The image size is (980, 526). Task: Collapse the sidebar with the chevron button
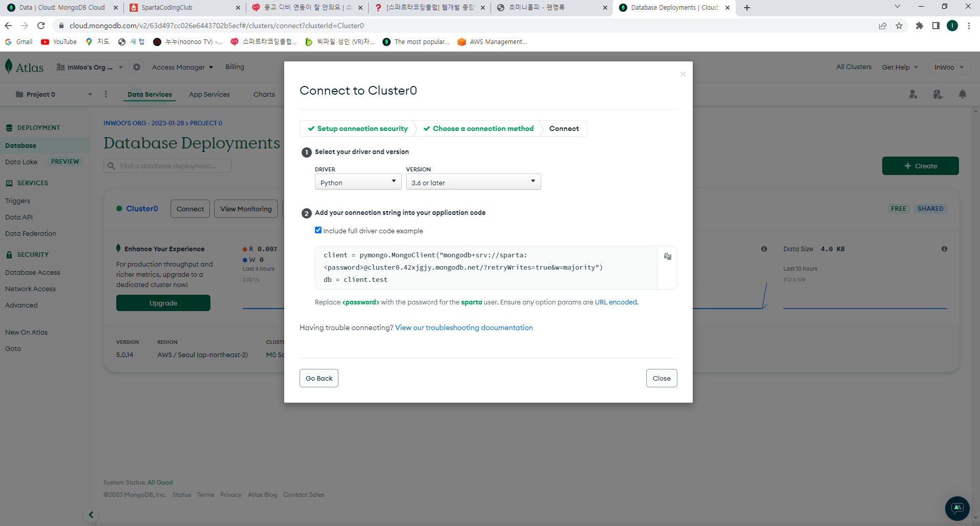[91, 515]
